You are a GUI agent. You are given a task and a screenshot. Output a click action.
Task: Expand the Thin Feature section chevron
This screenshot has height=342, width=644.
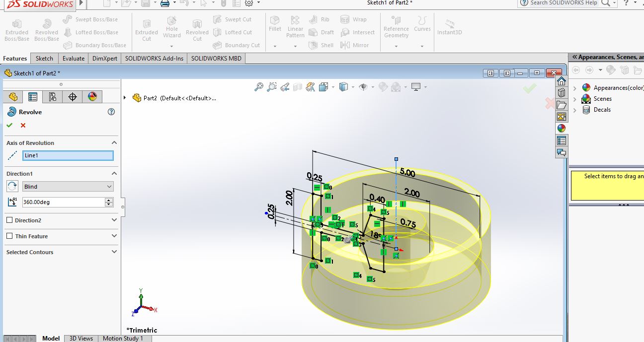114,236
